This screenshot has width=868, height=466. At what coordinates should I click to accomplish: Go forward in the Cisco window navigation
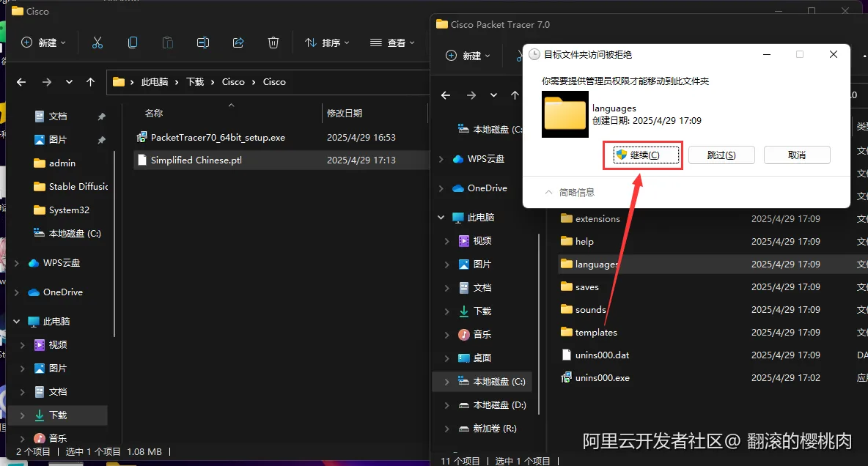(x=46, y=82)
